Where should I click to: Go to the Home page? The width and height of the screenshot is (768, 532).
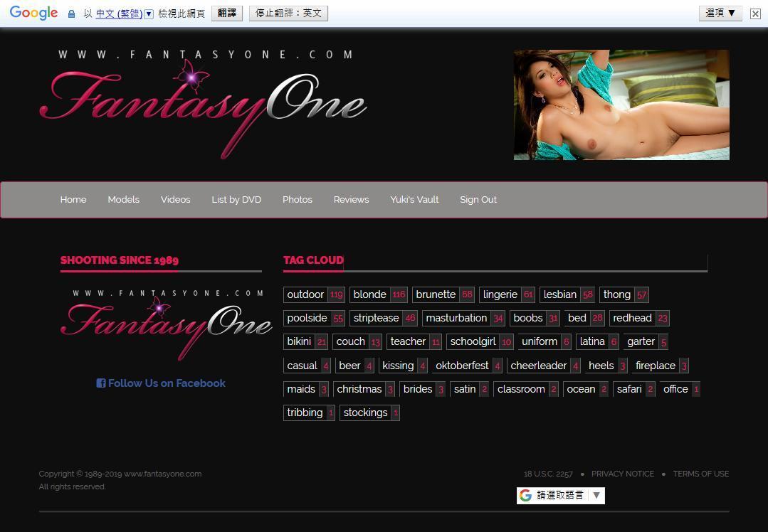(73, 200)
